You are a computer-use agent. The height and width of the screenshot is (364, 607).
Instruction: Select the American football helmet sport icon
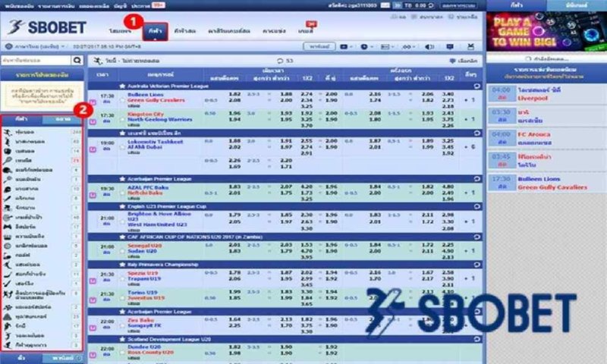pyautogui.click(x=8, y=170)
